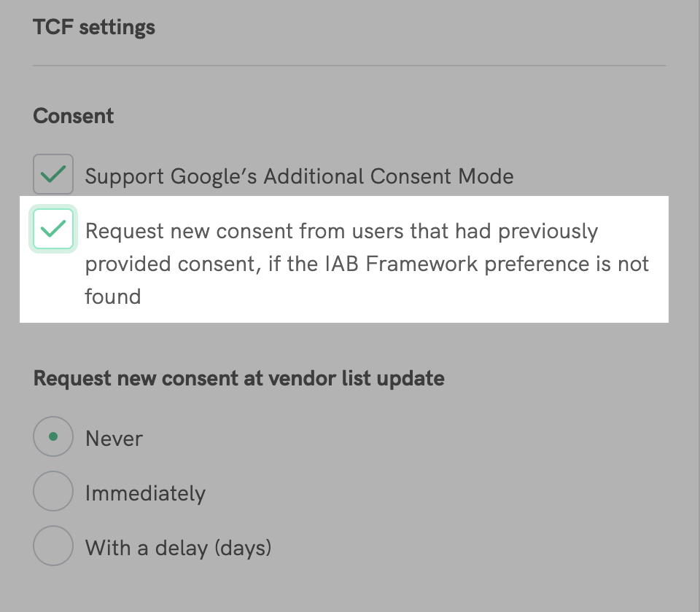The image size is (700, 612).
Task: Click the "Never" label text
Action: coord(114,439)
